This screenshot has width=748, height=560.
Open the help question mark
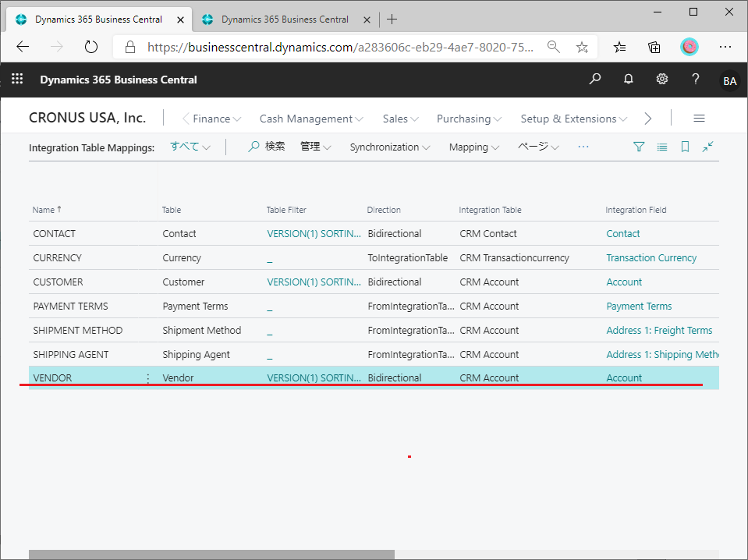695,80
